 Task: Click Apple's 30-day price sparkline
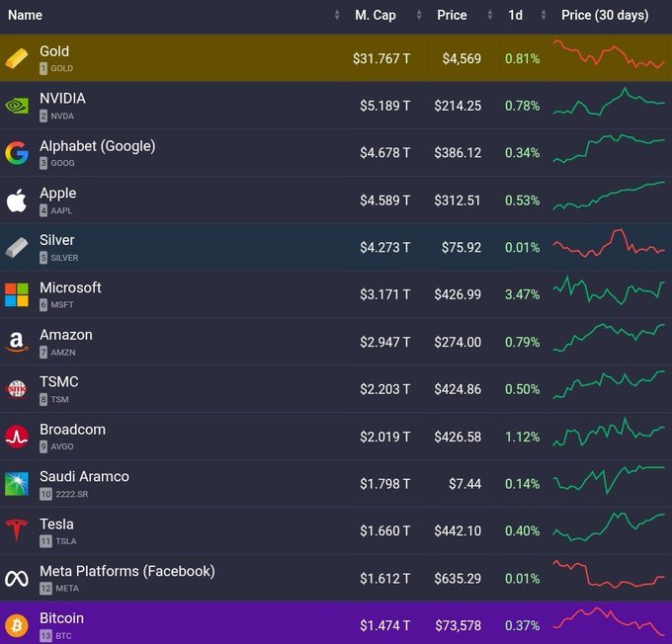click(609, 196)
